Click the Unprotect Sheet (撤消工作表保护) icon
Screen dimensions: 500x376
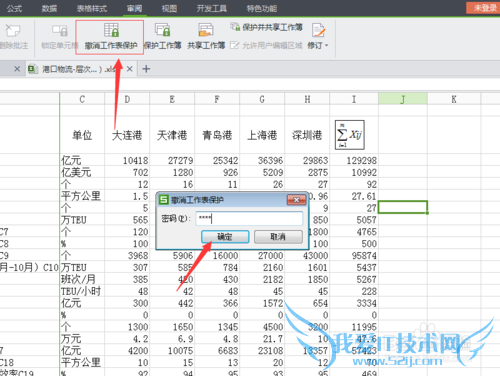(111, 30)
